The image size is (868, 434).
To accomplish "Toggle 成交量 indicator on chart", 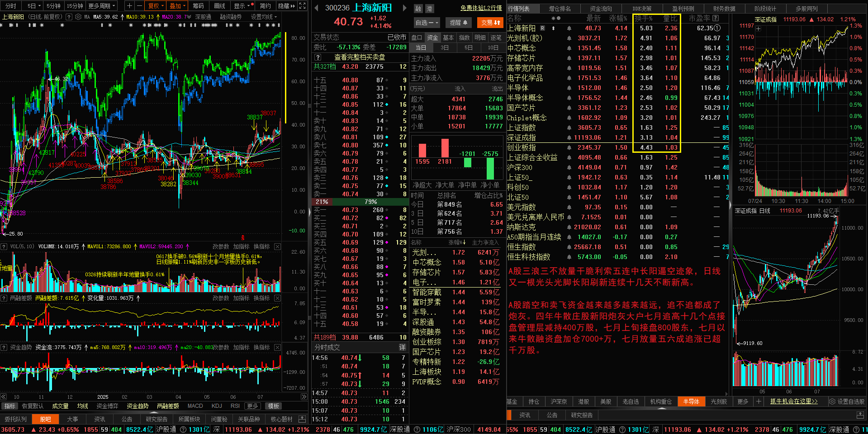I will point(60,406).
